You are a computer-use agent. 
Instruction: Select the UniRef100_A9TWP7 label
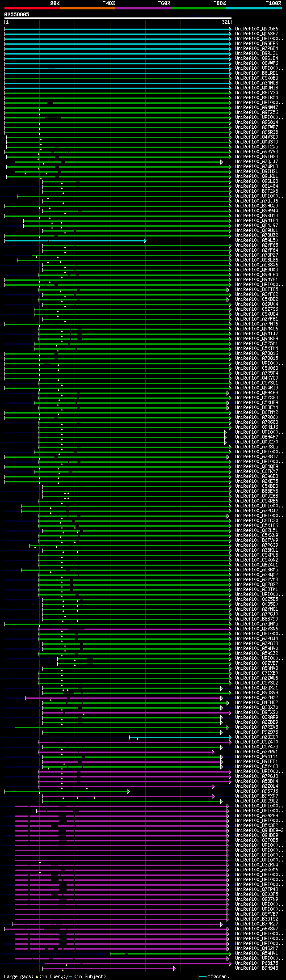tap(257, 127)
